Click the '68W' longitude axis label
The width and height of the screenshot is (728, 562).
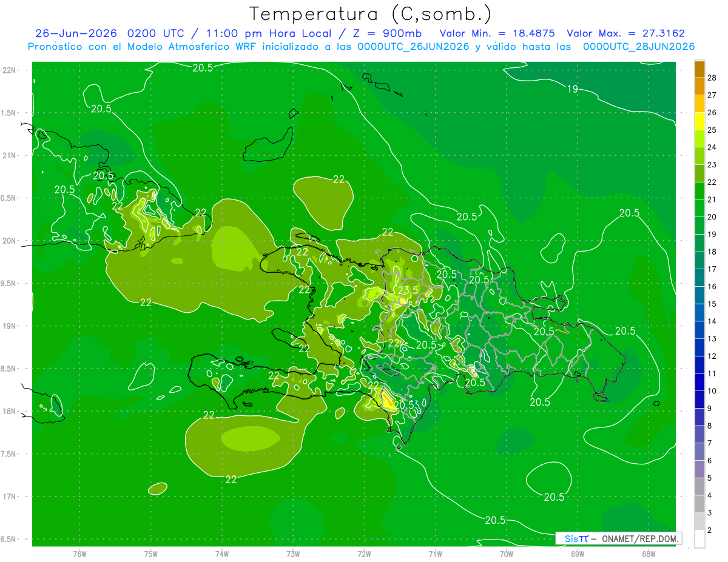[649, 554]
